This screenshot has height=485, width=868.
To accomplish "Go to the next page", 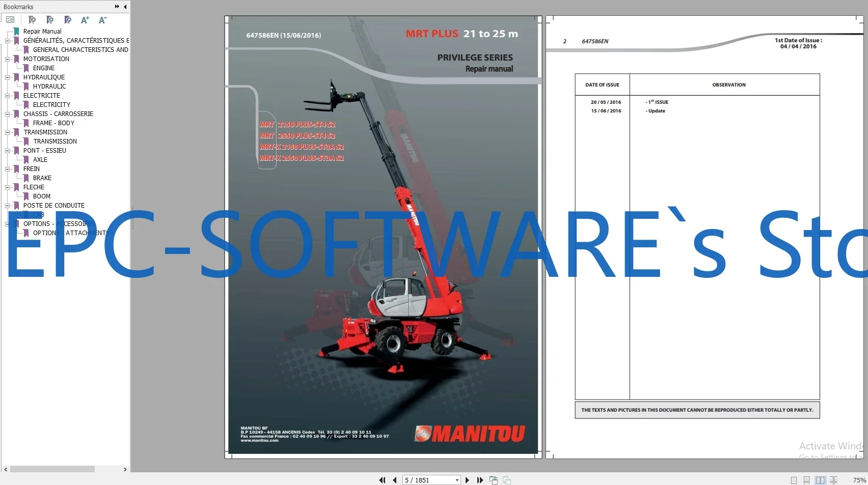I will pyautogui.click(x=467, y=480).
